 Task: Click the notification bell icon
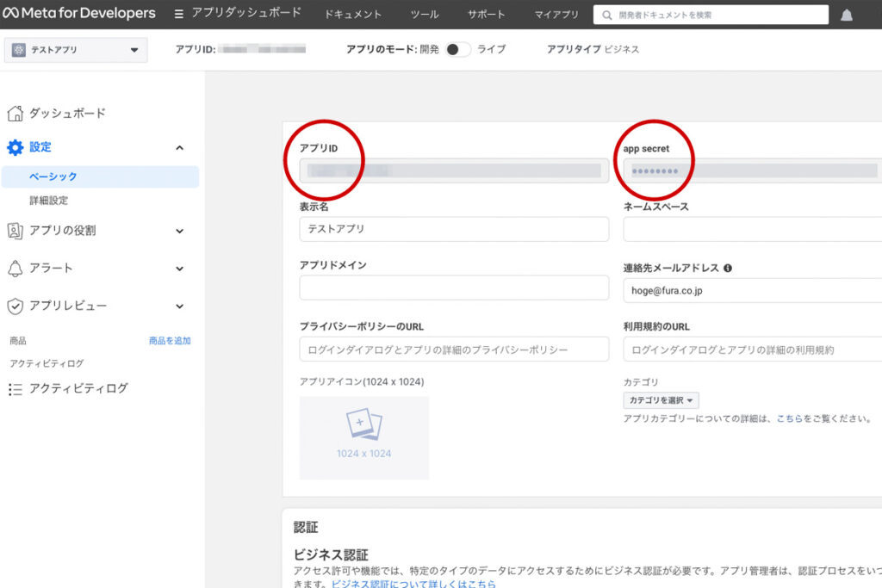[847, 15]
